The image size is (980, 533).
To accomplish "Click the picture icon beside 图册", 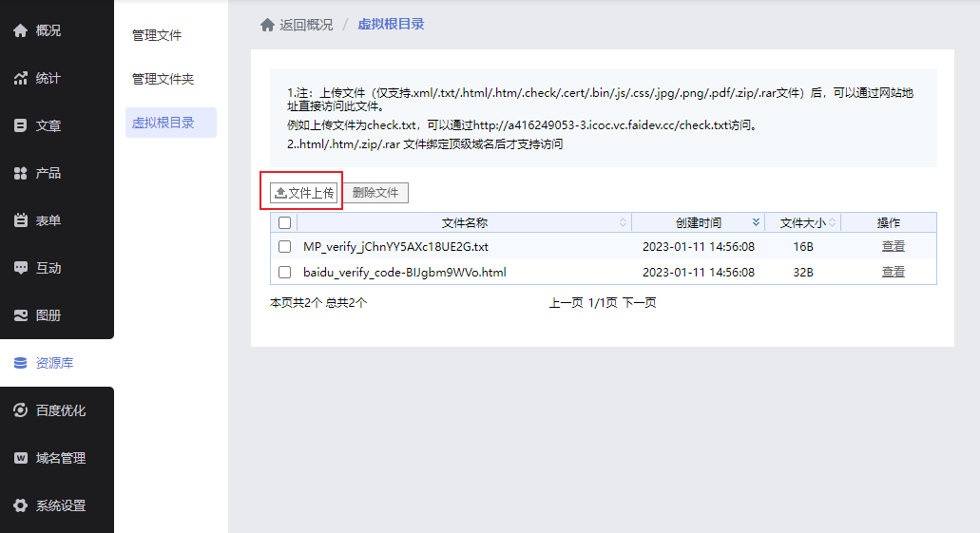I will (21, 315).
